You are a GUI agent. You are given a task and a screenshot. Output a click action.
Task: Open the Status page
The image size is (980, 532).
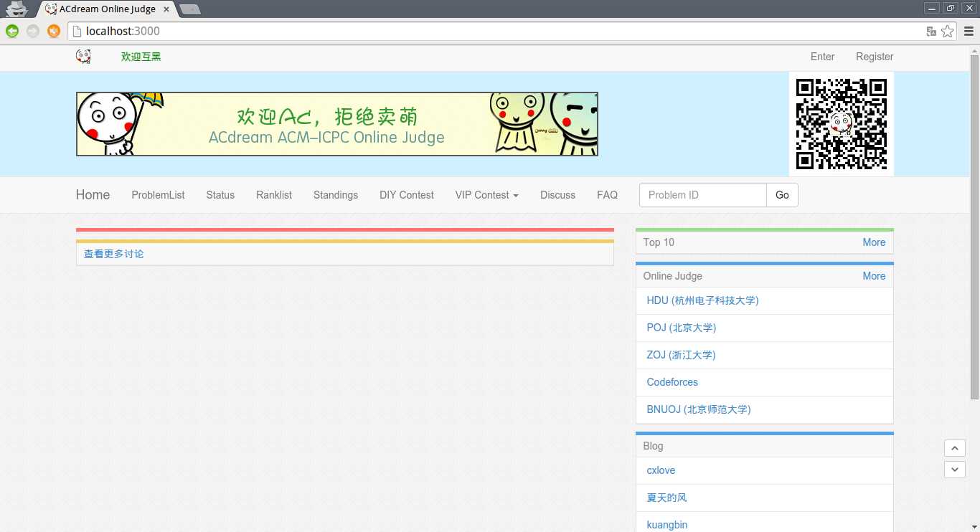click(x=220, y=195)
